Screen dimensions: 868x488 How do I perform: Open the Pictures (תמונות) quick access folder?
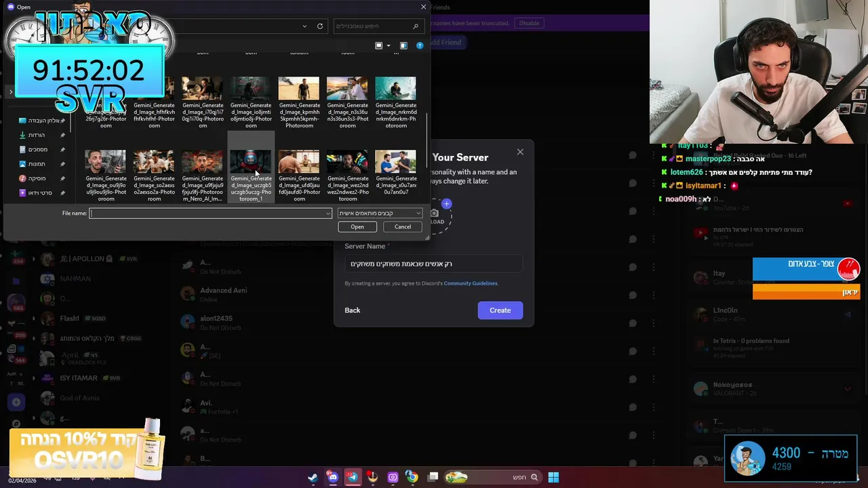(x=33, y=164)
